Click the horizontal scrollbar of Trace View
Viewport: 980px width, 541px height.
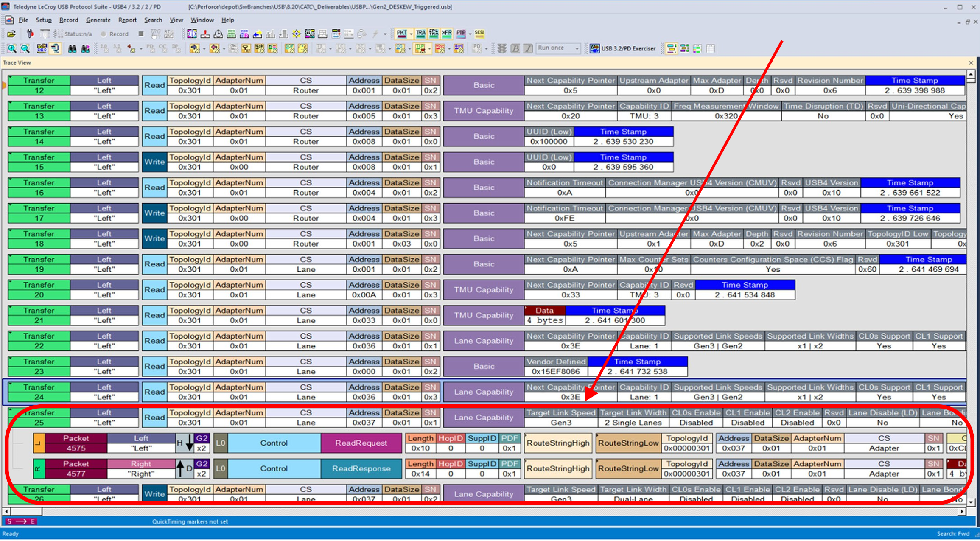[484, 511]
